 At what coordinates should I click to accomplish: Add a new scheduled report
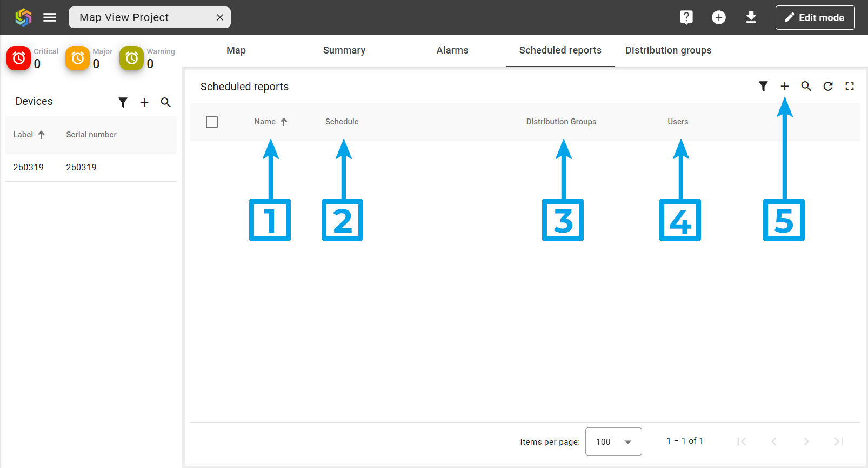tap(785, 87)
